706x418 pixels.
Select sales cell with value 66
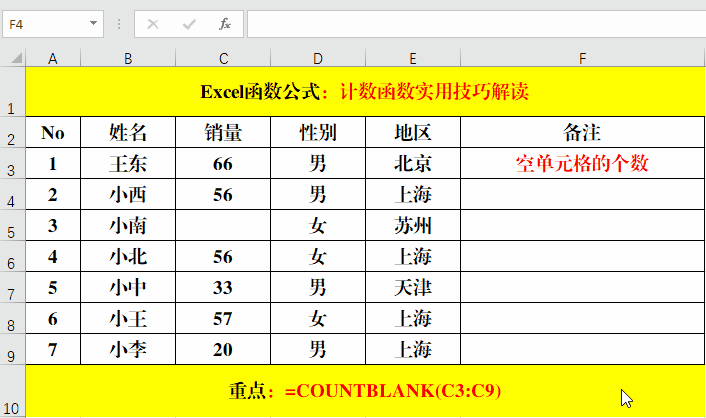click(223, 163)
